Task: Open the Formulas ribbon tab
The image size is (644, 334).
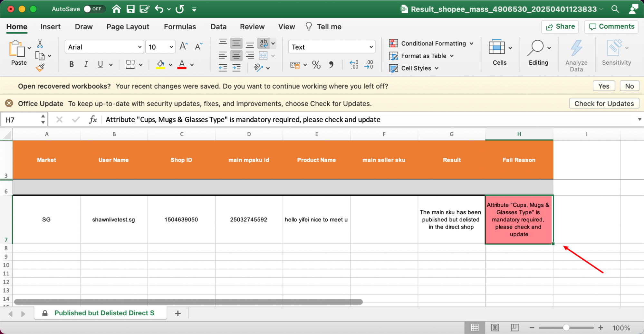Action: 180,27
